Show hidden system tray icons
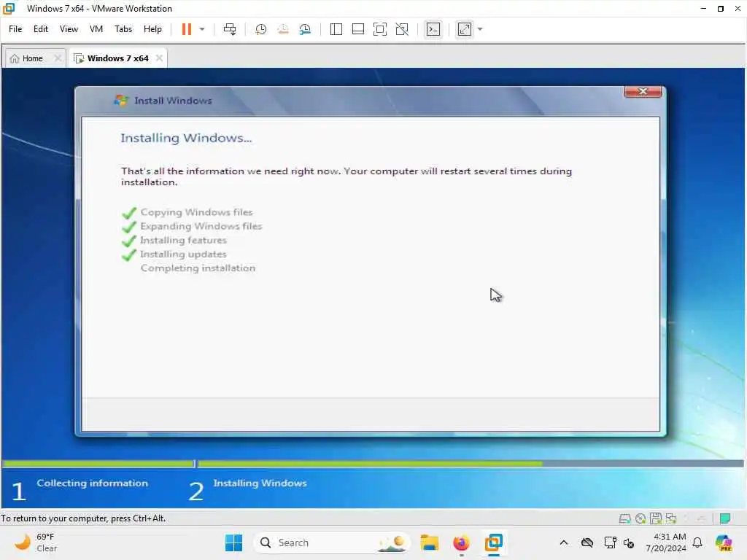 [x=564, y=542]
